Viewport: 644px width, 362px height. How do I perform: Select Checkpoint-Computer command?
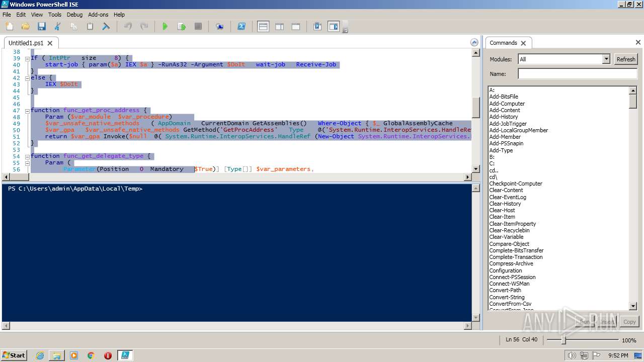pos(516,184)
